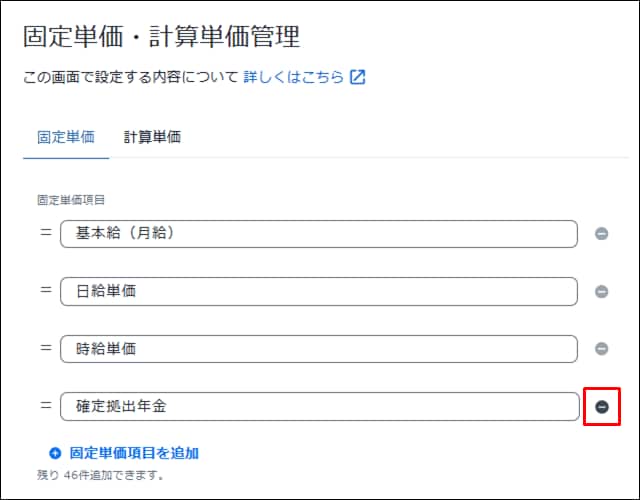This screenshot has width=640, height=500.
Task: Click the minus icon beside 確定拠出年金
Action: click(602, 407)
